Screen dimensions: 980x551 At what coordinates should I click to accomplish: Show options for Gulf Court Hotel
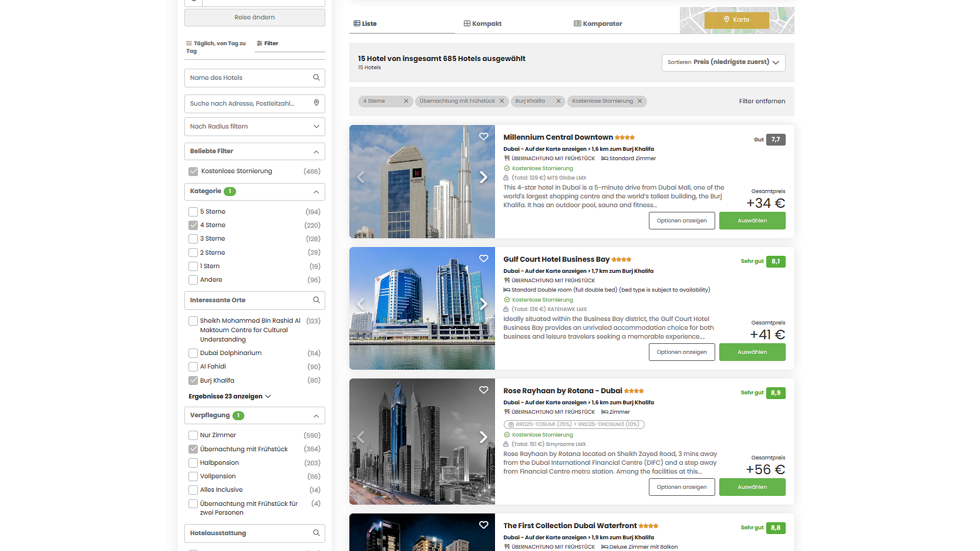click(682, 352)
